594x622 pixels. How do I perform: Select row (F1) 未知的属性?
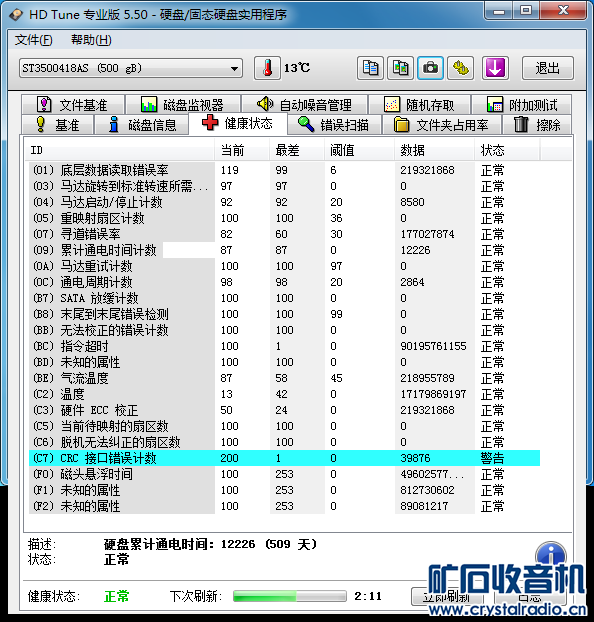point(284,490)
